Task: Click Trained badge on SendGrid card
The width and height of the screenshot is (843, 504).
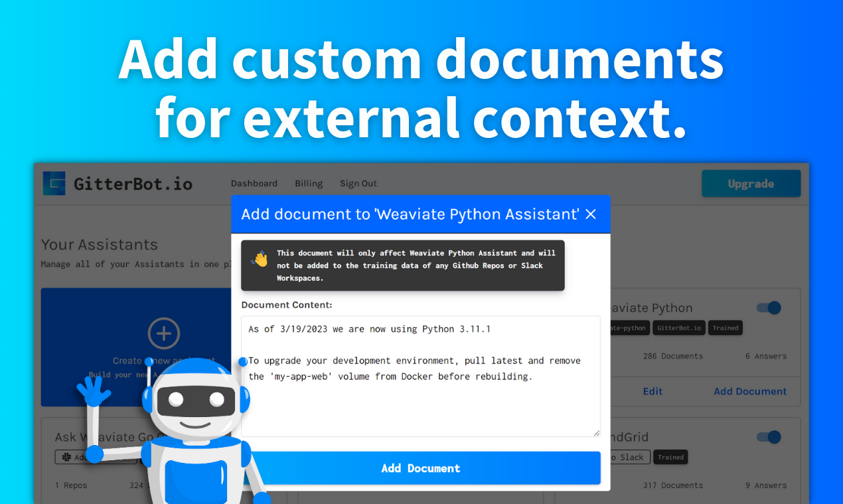Action: [x=670, y=457]
